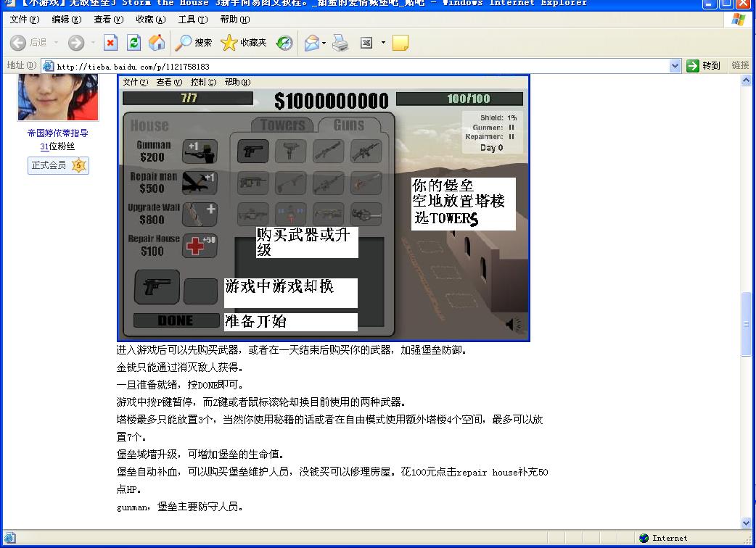Select last gun in third row
Screen dimensions: 756x548
pos(366,214)
